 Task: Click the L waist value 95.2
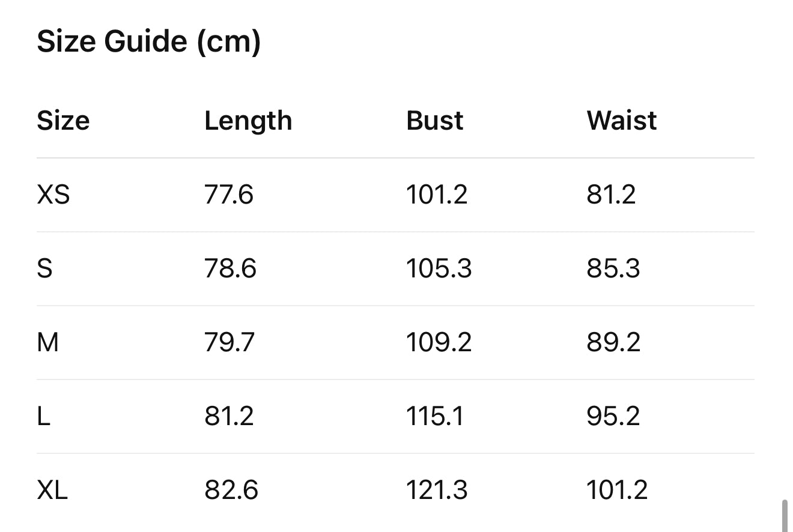tap(613, 416)
